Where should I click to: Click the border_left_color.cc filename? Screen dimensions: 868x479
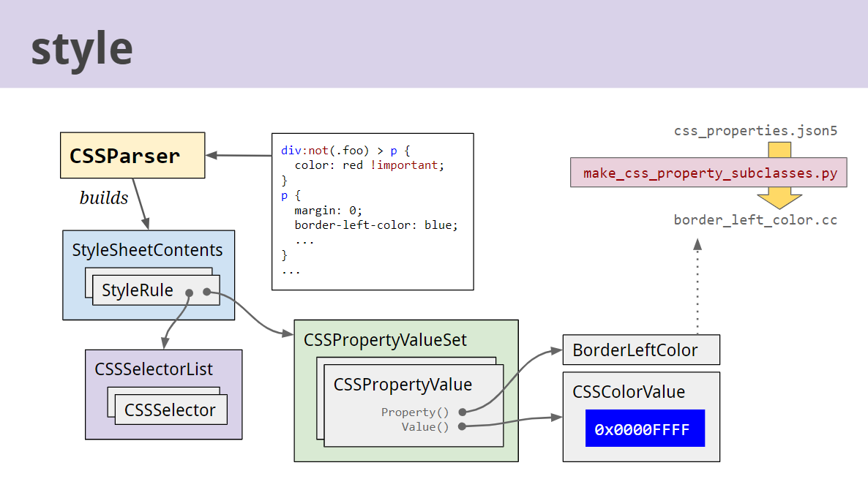click(x=755, y=220)
